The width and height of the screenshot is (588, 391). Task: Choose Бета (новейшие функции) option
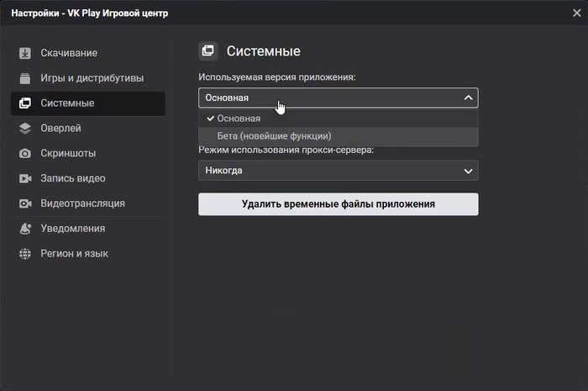click(x=339, y=136)
